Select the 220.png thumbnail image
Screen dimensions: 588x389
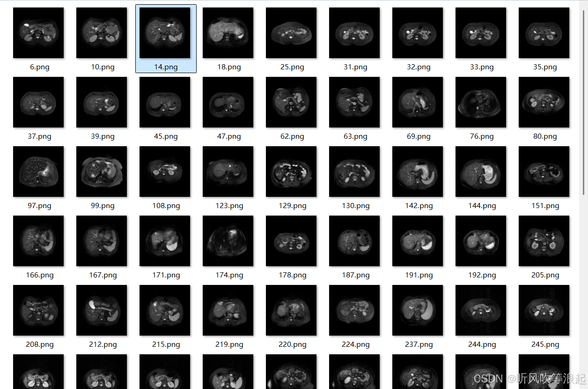coord(291,310)
